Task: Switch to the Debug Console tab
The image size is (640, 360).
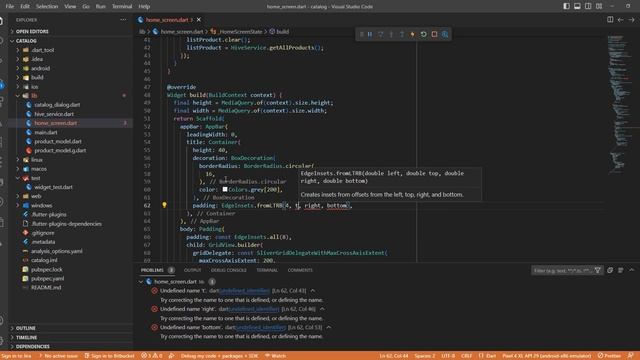Action: (x=229, y=270)
